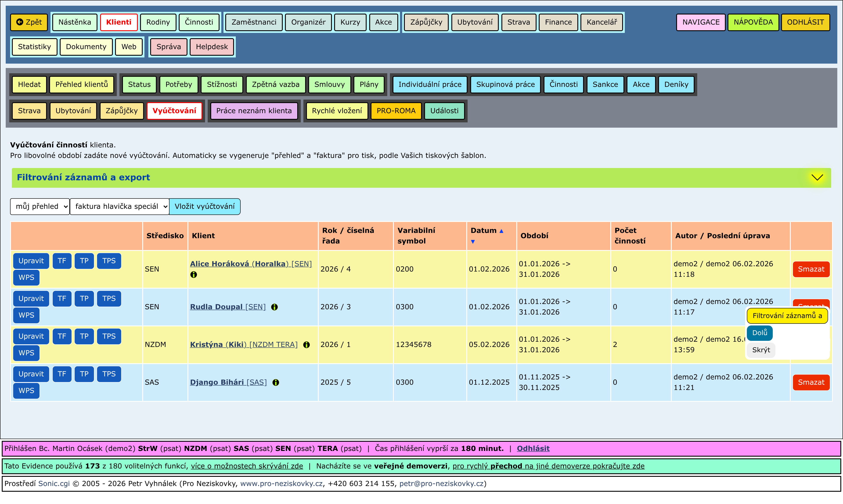Click info icon beside Django Bihári
This screenshot has height=504, width=843.
click(276, 382)
